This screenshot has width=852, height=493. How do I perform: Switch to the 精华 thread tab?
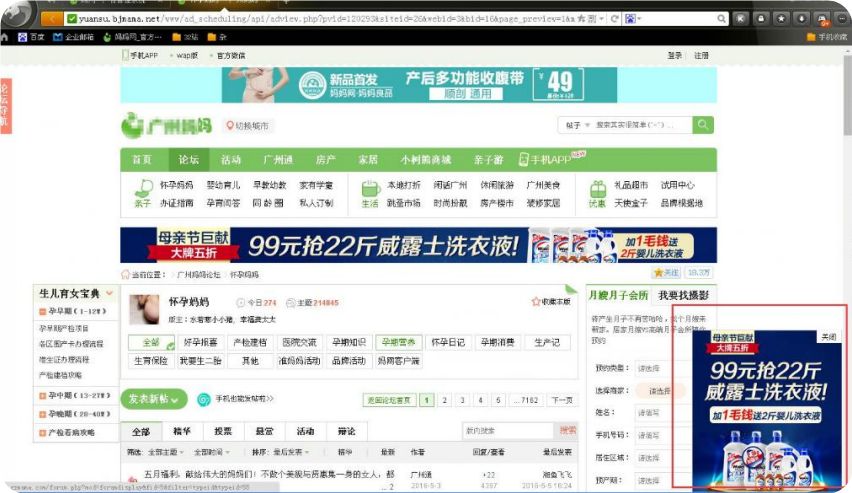click(182, 432)
